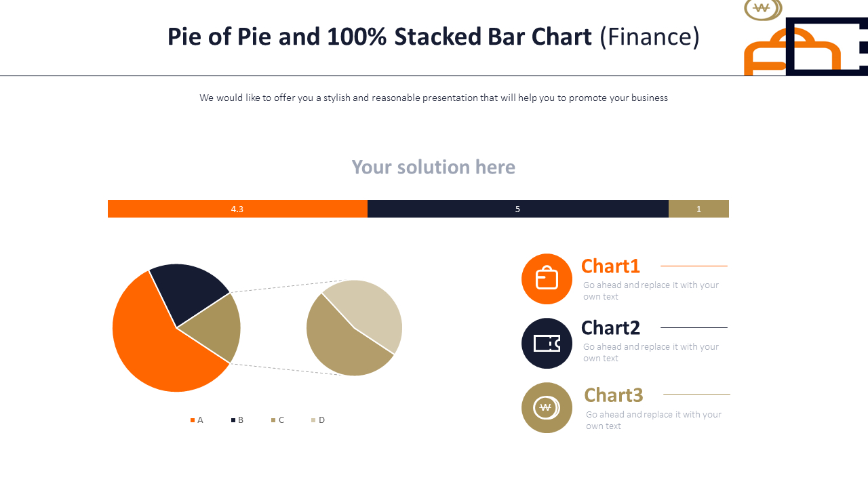
Task: Select the navy ticket outline graphic in header
Action: click(x=827, y=46)
